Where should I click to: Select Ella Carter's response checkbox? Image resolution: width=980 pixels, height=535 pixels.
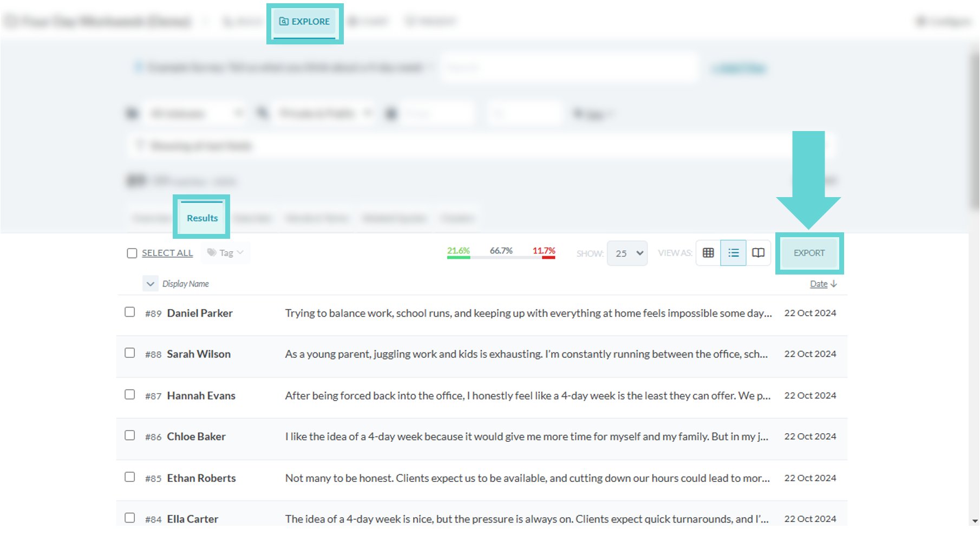point(129,518)
